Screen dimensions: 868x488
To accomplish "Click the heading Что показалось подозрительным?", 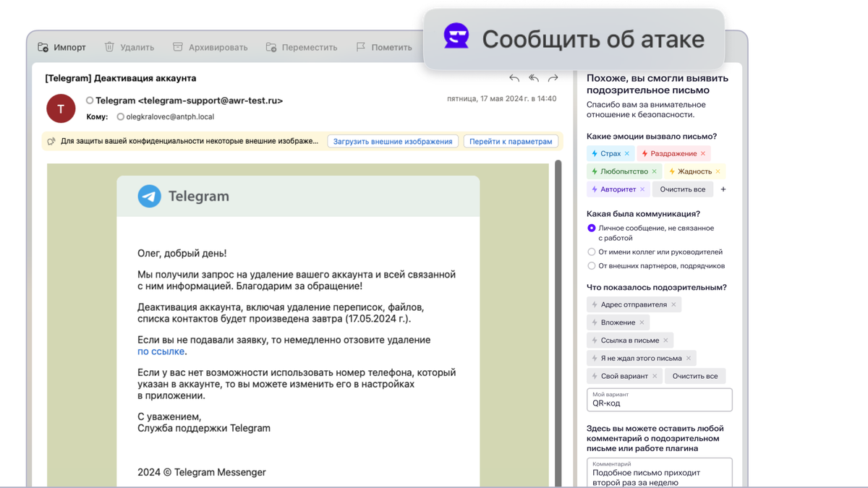I will click(657, 287).
